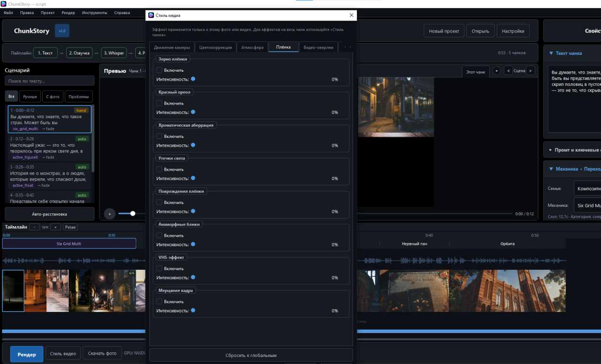
Task: Click Авто-расстановка button
Action: (49, 214)
